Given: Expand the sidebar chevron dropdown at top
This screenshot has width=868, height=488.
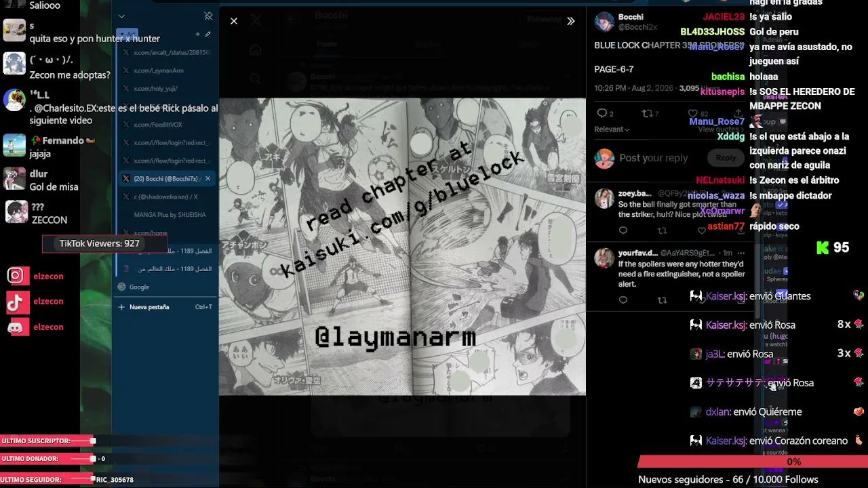Looking at the screenshot, I should [121, 16].
